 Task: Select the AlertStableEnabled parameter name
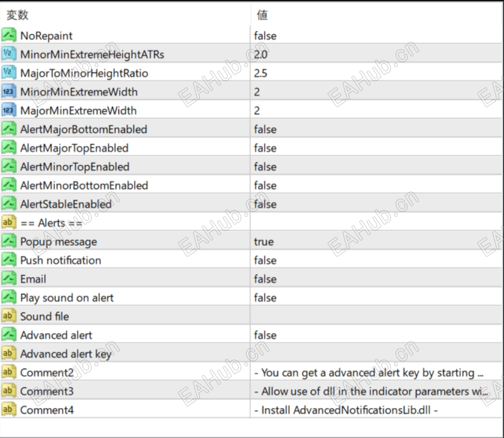click(x=66, y=204)
